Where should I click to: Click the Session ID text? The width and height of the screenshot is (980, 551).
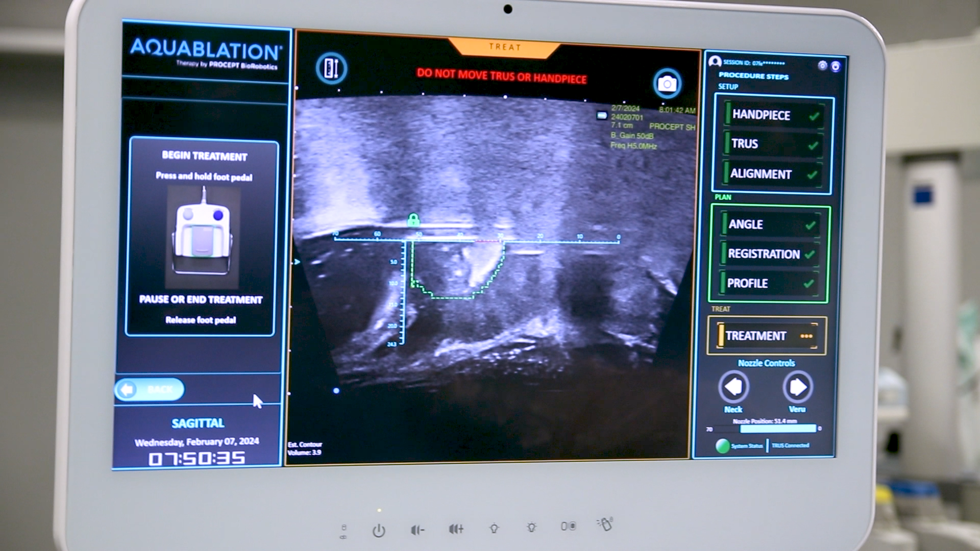click(x=754, y=63)
